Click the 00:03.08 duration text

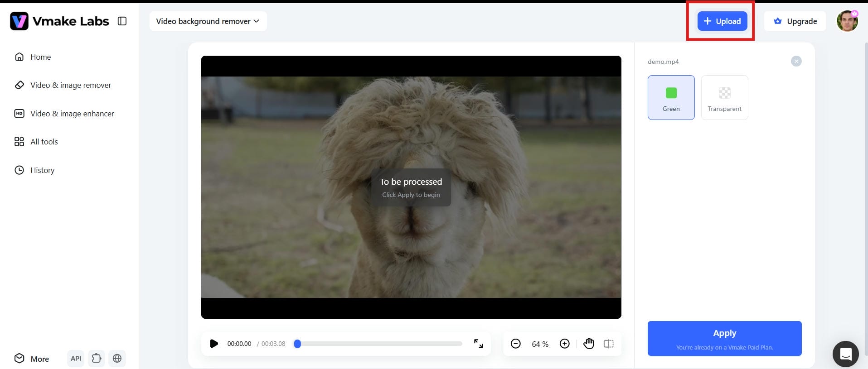coord(273,344)
